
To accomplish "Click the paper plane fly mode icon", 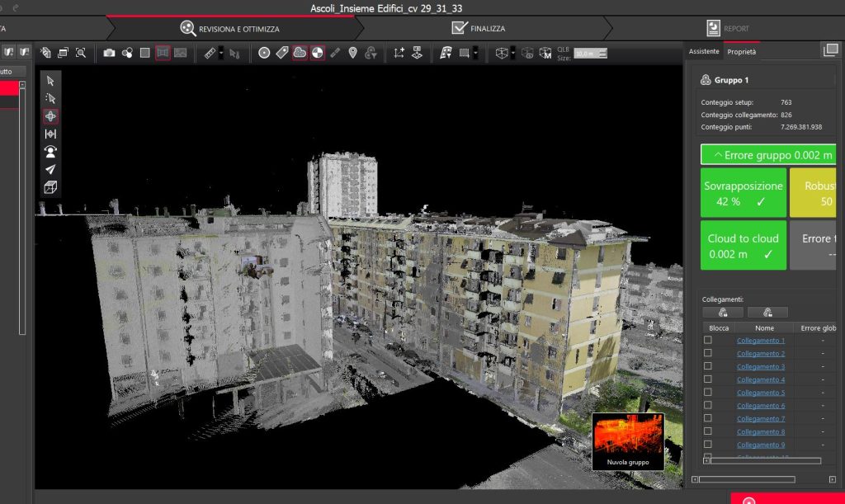I will 50,169.
